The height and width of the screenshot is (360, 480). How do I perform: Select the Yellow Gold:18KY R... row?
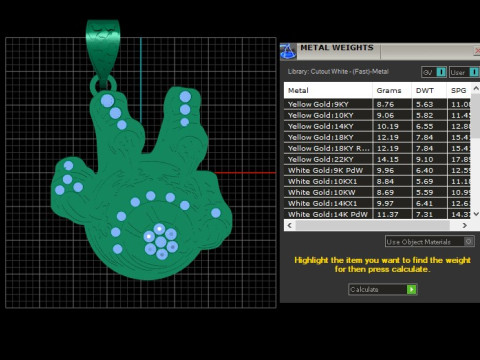377,148
